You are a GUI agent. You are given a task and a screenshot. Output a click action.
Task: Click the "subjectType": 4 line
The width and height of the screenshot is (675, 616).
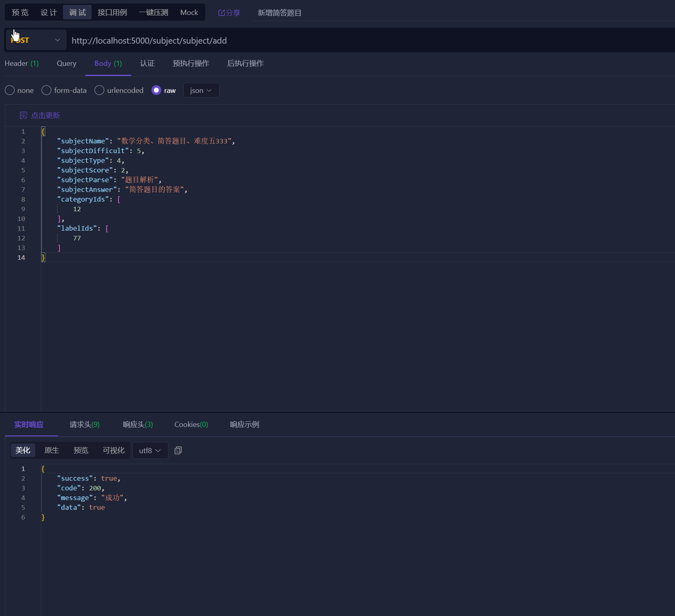(x=90, y=160)
